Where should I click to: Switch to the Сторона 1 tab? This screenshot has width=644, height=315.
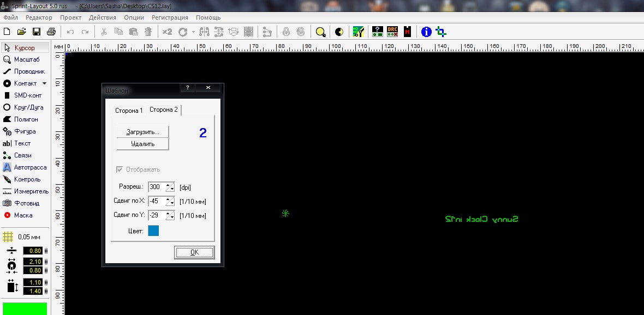pyautogui.click(x=128, y=110)
